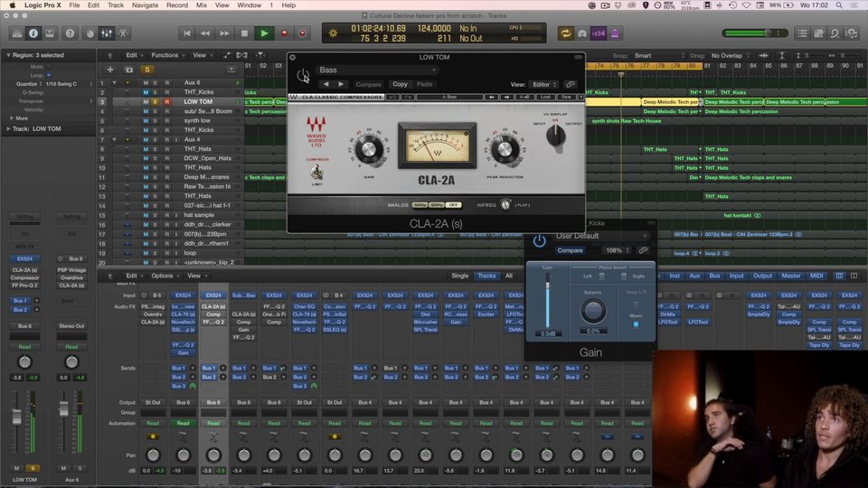Open the Editors scissors button
868x488 pixels.
[x=123, y=33]
